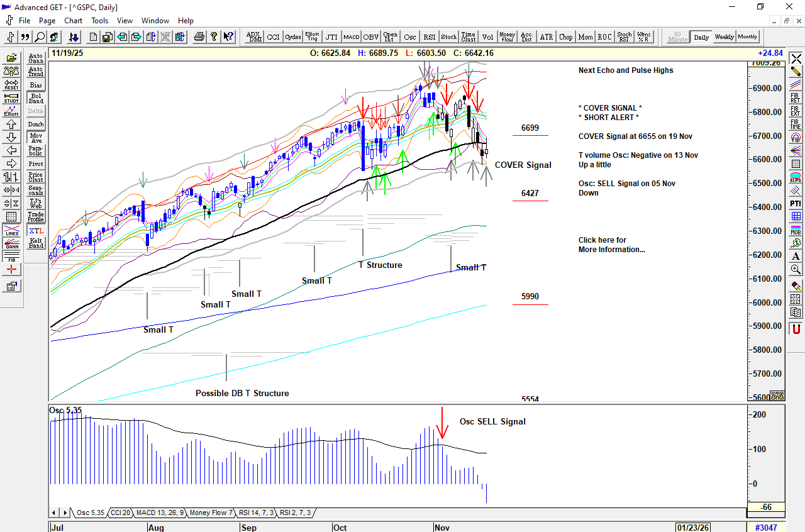Open the Tools menu dropdown
Image resolution: width=805 pixels, height=532 pixels.
[x=99, y=21]
